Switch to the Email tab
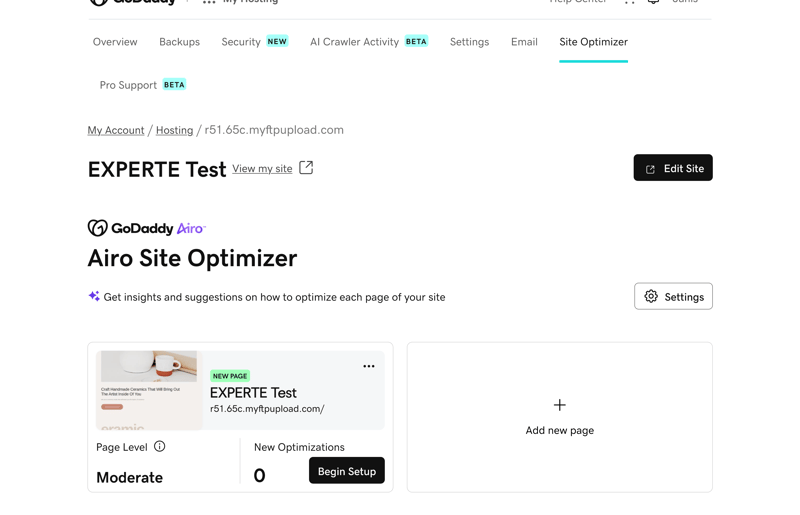800x515 pixels. [524, 42]
